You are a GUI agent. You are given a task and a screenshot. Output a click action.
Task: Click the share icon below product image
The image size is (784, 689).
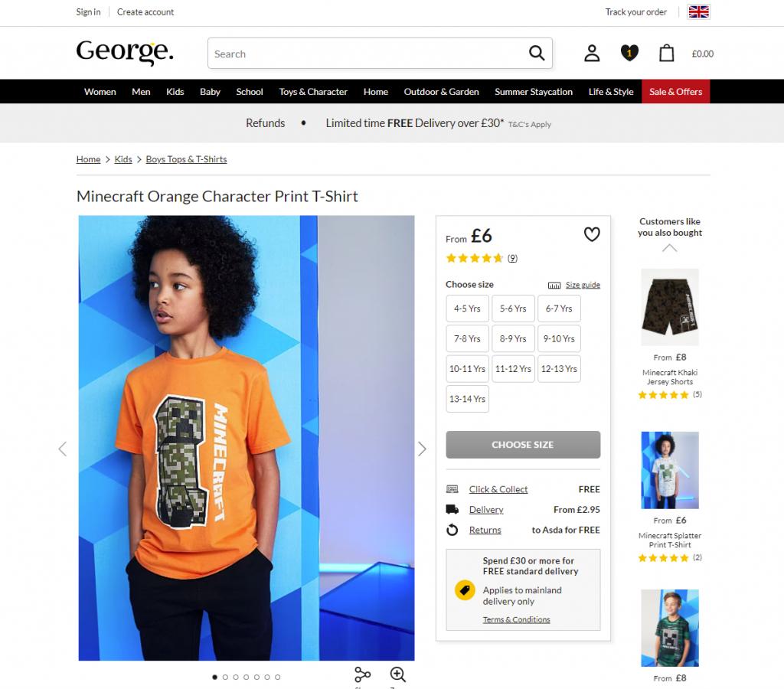(x=362, y=674)
